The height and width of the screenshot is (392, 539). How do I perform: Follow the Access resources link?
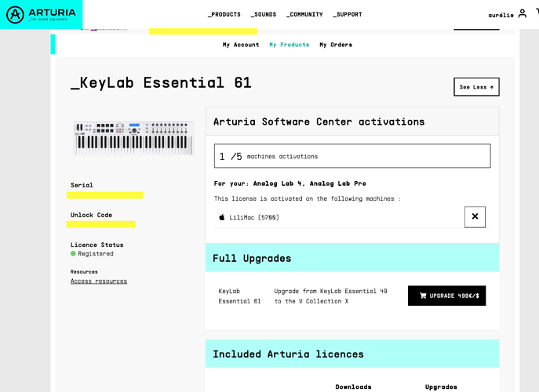tap(99, 281)
